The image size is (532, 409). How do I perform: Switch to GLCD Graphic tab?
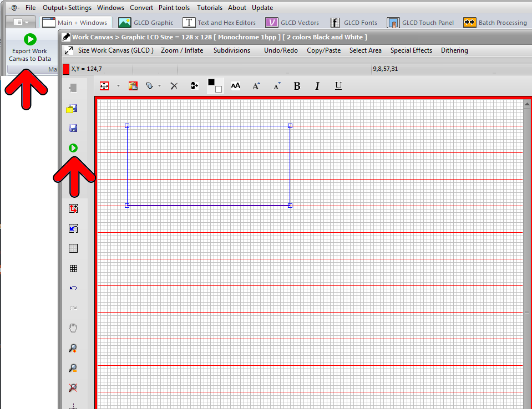(146, 23)
